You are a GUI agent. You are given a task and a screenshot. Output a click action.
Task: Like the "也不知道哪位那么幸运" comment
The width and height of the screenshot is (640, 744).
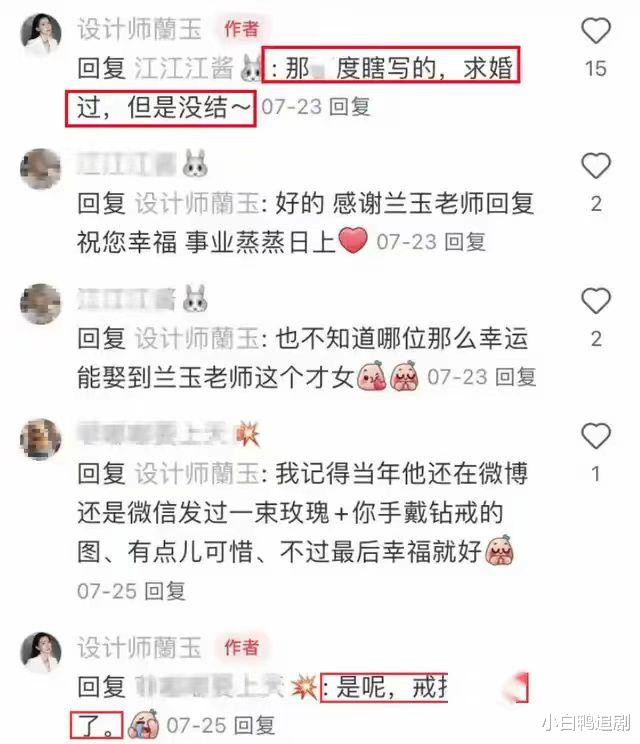point(595,301)
